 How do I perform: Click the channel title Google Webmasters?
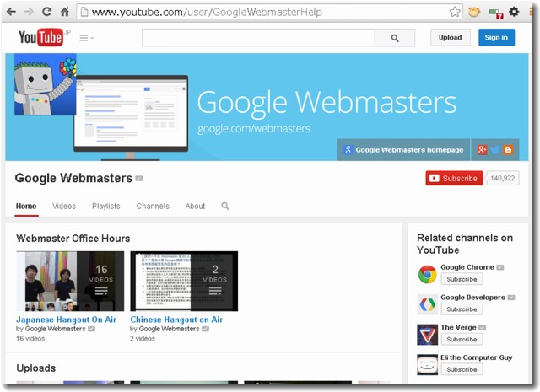[73, 178]
